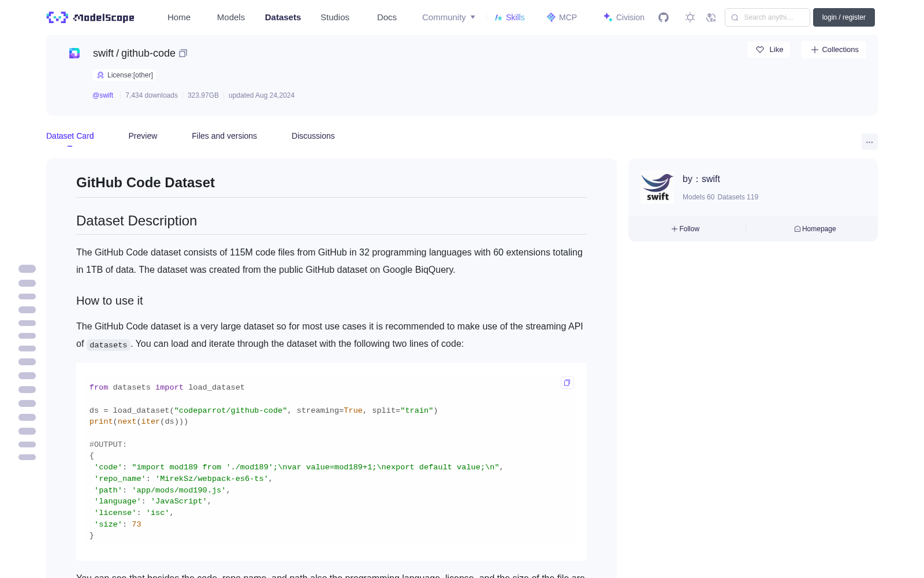
Task: Click login / register button
Action: pyautogui.click(x=844, y=17)
